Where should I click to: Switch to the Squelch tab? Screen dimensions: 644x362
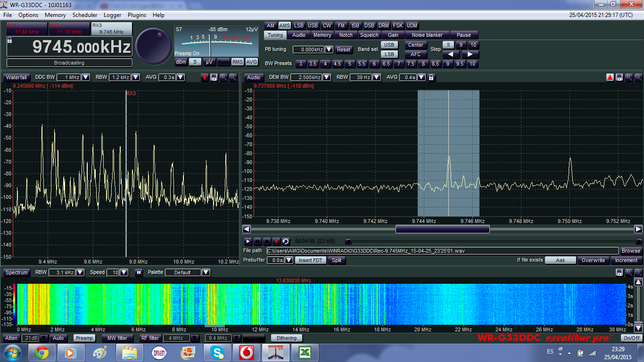coord(369,35)
